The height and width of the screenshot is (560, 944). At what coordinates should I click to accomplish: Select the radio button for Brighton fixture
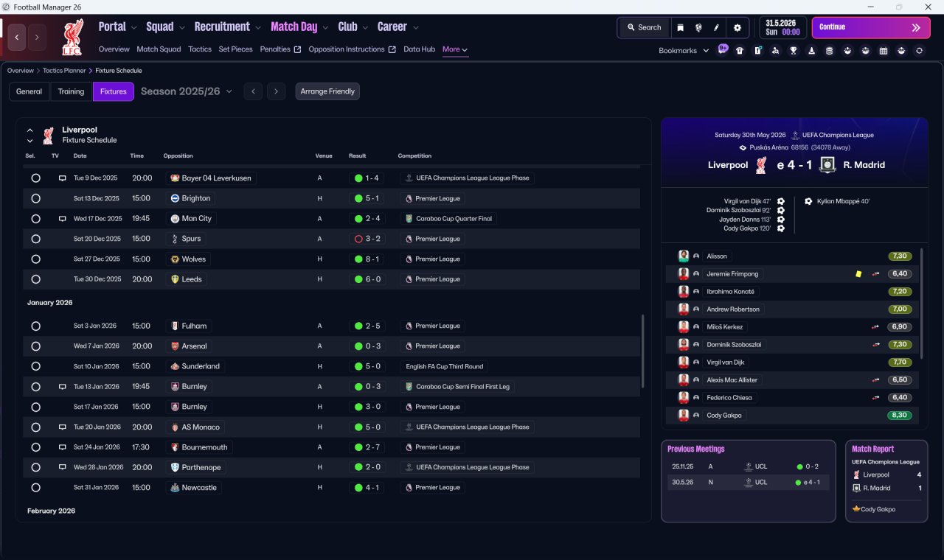point(35,198)
